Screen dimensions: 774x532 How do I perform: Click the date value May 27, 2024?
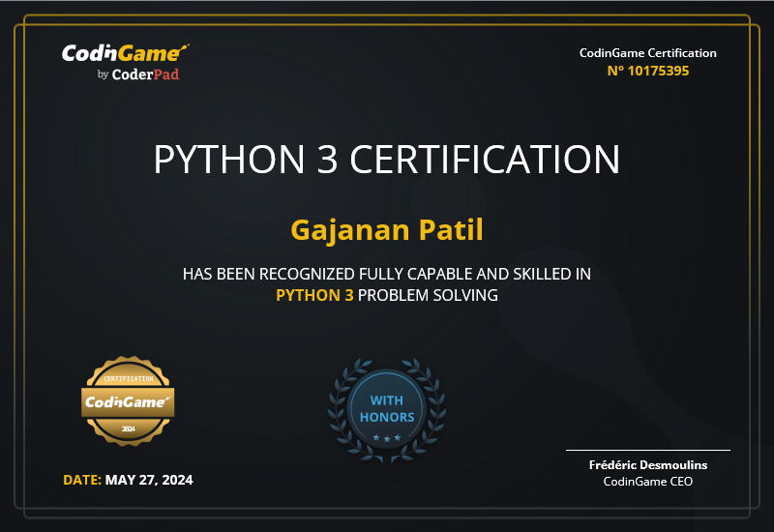(x=149, y=480)
